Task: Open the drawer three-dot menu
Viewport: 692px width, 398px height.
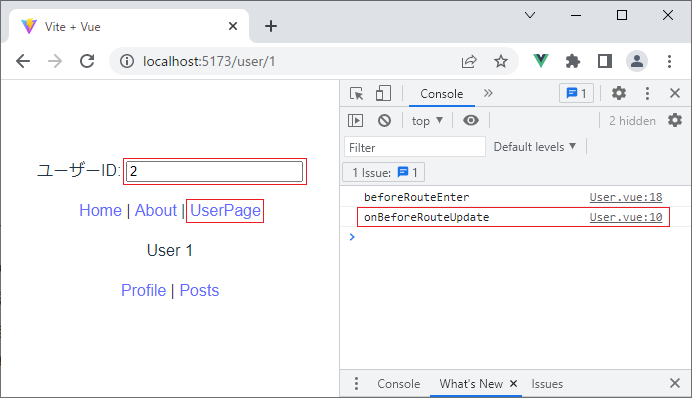Action: pos(356,383)
